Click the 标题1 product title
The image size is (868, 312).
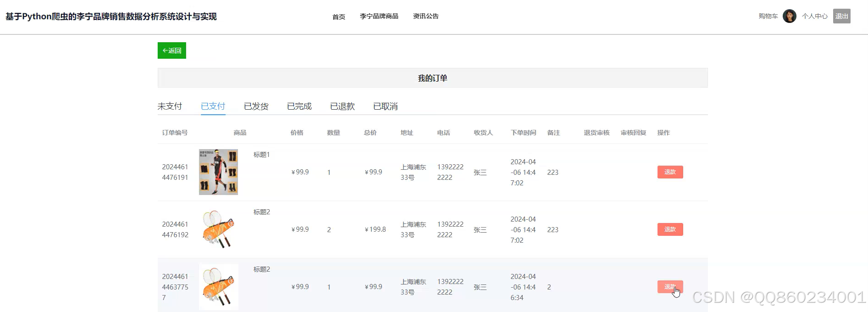262,155
